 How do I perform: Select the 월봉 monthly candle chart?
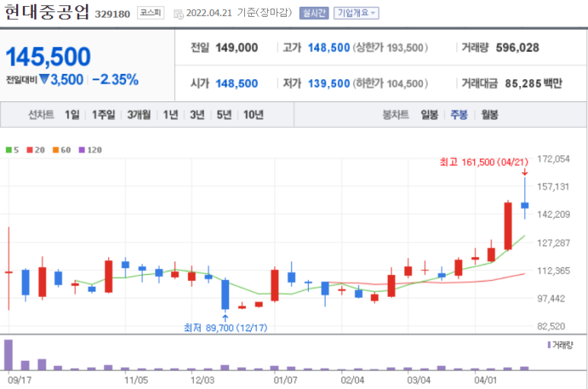click(x=489, y=115)
